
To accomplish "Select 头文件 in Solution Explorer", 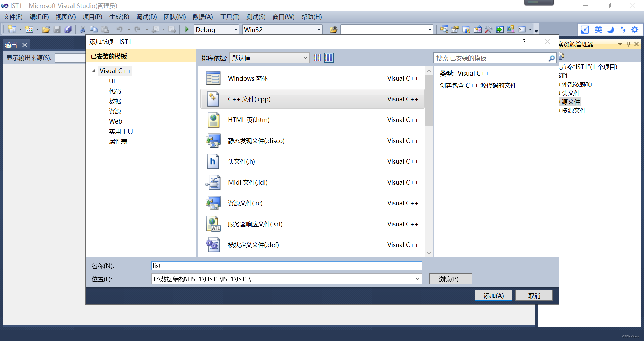I will pyautogui.click(x=571, y=93).
